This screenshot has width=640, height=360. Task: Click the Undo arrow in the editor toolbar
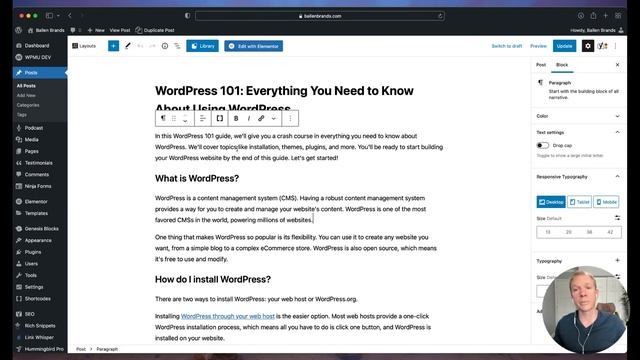click(x=140, y=46)
